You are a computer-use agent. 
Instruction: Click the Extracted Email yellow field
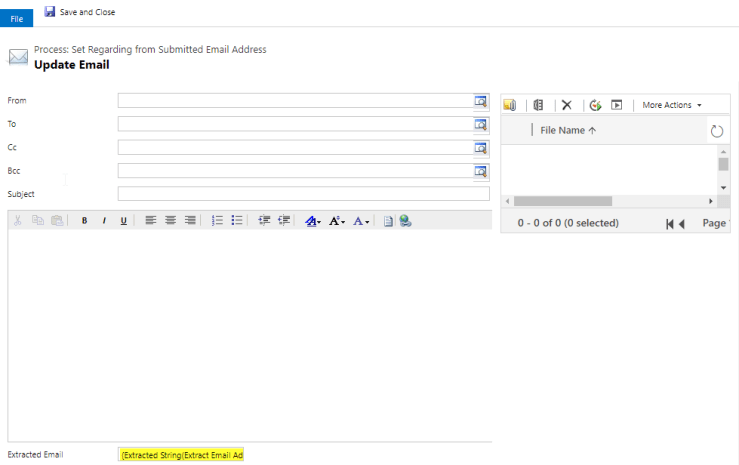181,455
